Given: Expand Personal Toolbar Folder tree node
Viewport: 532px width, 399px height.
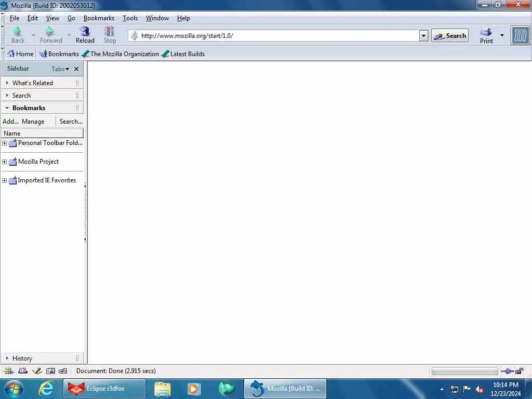Looking at the screenshot, I should tap(4, 143).
